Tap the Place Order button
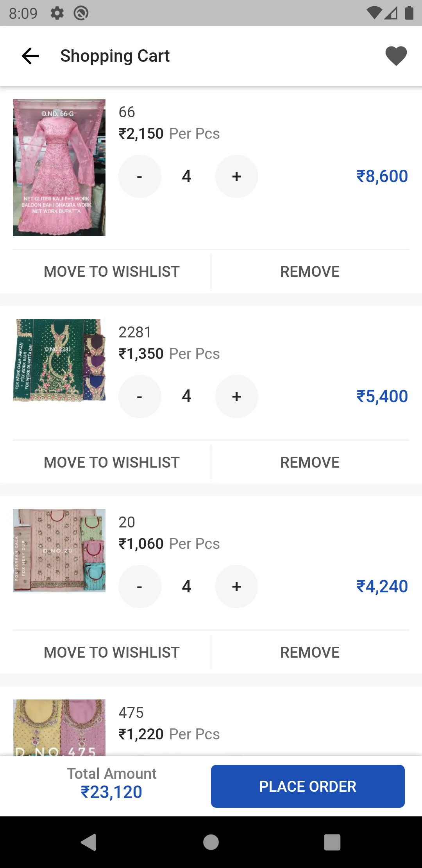422x868 pixels. point(308,786)
